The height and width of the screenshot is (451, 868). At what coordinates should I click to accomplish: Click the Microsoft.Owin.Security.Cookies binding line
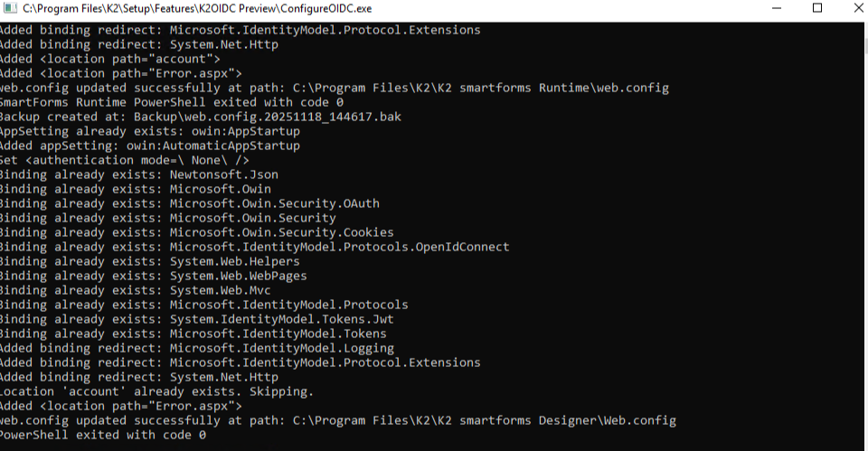tap(196, 232)
